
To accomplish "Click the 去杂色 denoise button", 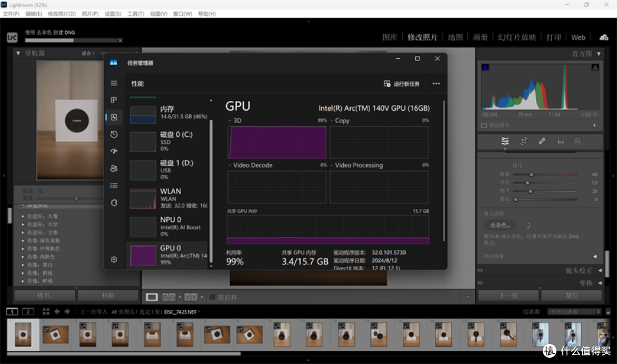I will click(x=500, y=225).
